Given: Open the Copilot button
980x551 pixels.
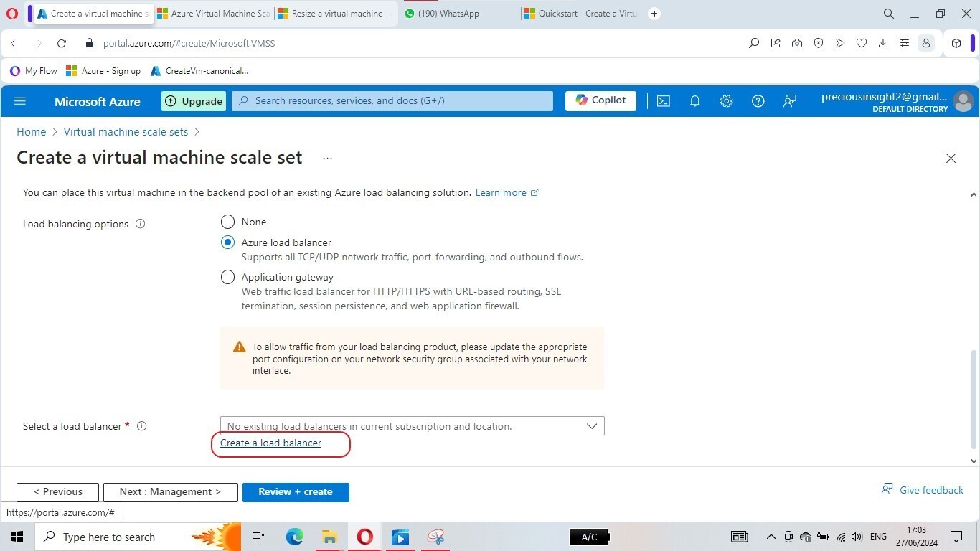Looking at the screenshot, I should (600, 101).
